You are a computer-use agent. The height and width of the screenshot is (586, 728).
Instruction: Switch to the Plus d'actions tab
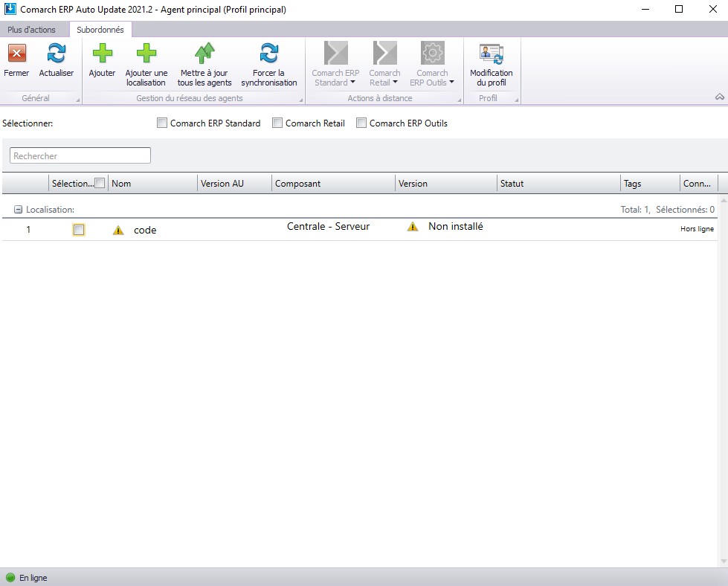31,30
